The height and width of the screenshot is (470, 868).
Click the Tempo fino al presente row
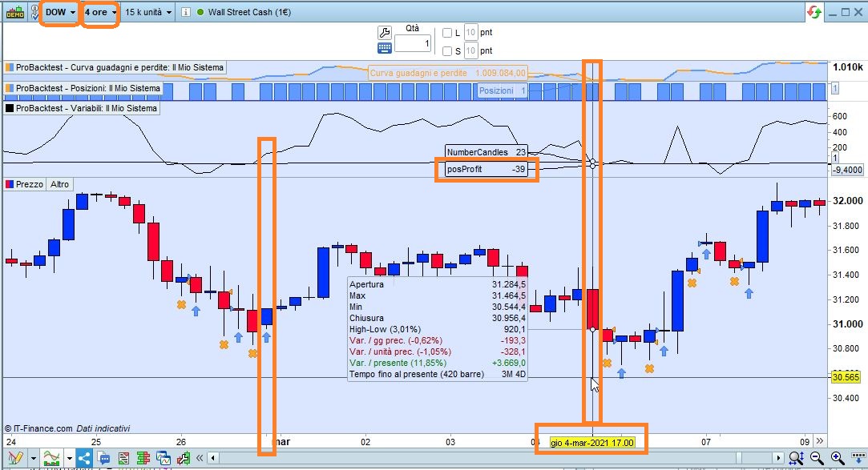pyautogui.click(x=438, y=375)
